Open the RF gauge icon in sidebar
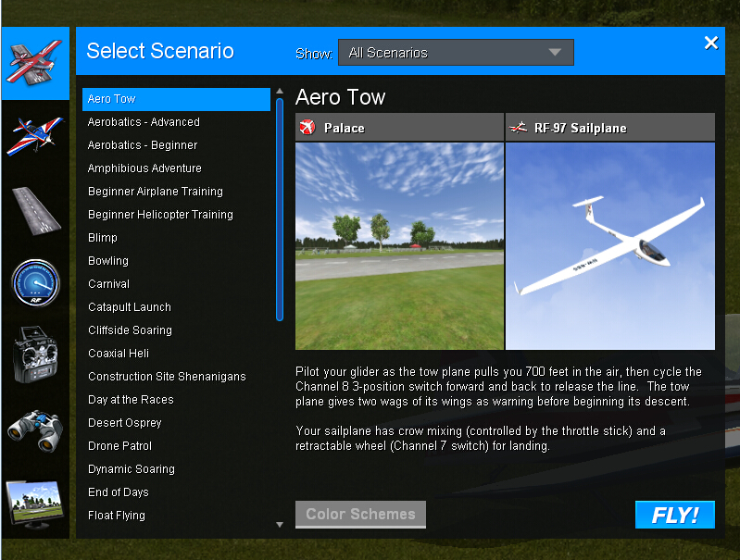 tap(35, 281)
